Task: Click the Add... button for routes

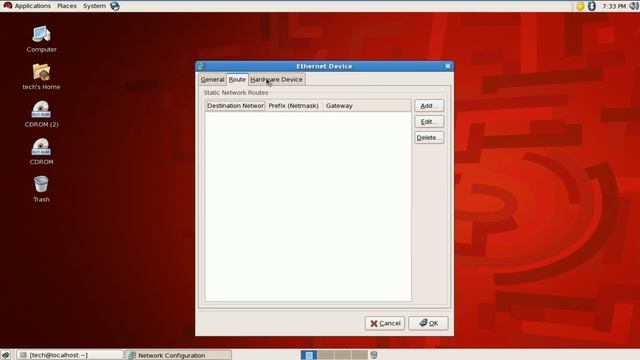Action: tap(429, 106)
